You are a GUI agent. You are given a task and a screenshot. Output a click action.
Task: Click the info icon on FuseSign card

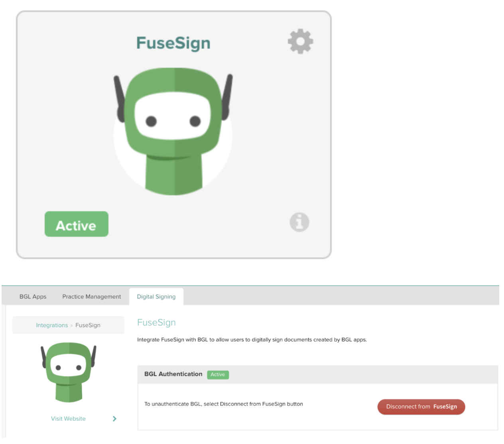point(299,222)
